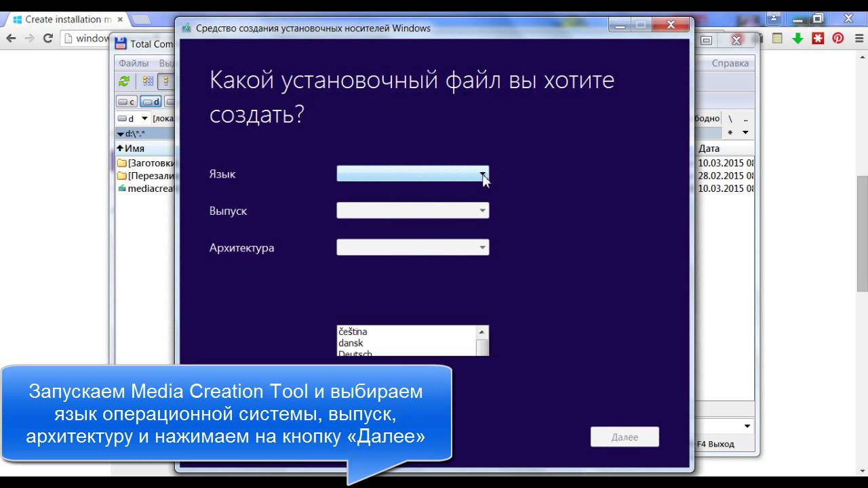Click the Pinterest extension icon

click(838, 39)
